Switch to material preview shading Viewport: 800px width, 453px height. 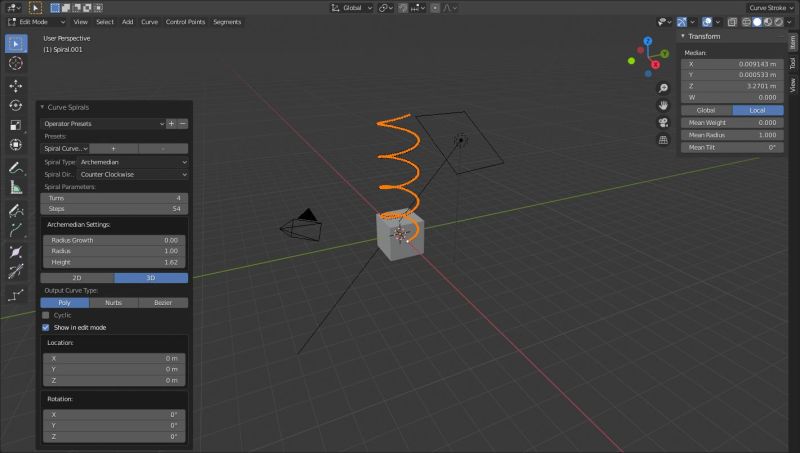[x=768, y=22]
